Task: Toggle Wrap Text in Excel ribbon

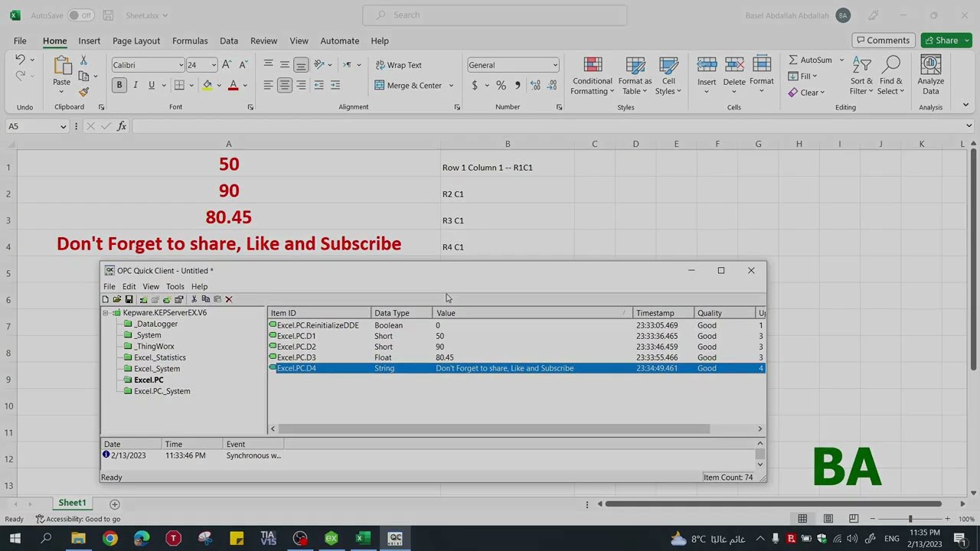Action: [x=398, y=65]
